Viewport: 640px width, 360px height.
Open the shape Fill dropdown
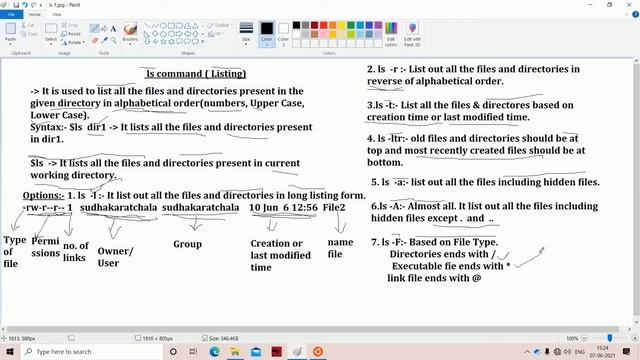click(x=216, y=34)
